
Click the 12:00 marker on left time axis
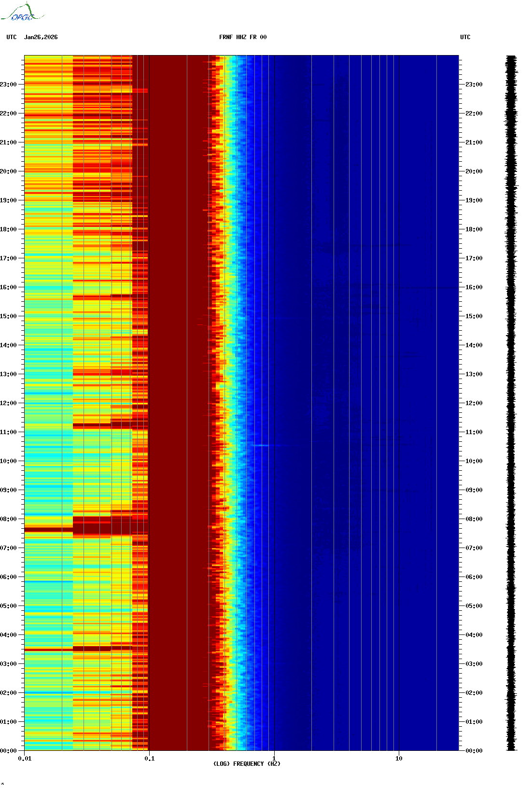(x=9, y=403)
